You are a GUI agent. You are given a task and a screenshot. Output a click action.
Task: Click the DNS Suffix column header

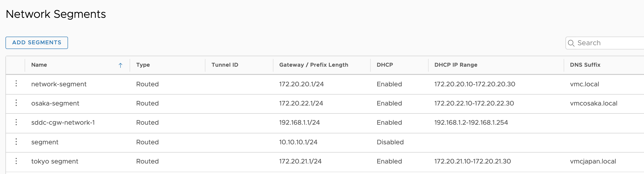pos(585,65)
